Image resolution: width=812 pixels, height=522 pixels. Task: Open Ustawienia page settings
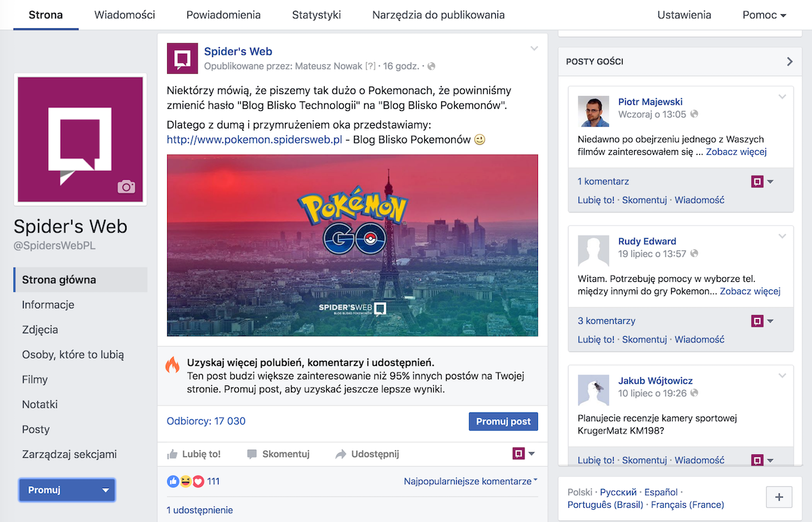pos(684,15)
